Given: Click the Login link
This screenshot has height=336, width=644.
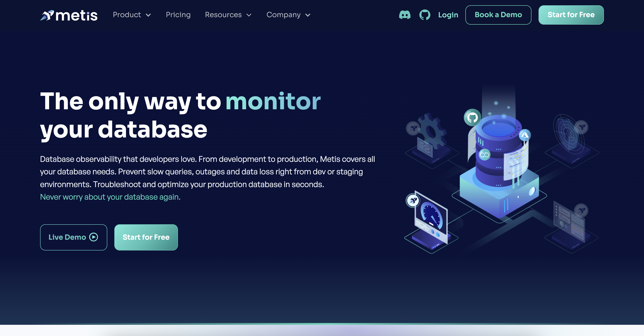Looking at the screenshot, I should [448, 15].
